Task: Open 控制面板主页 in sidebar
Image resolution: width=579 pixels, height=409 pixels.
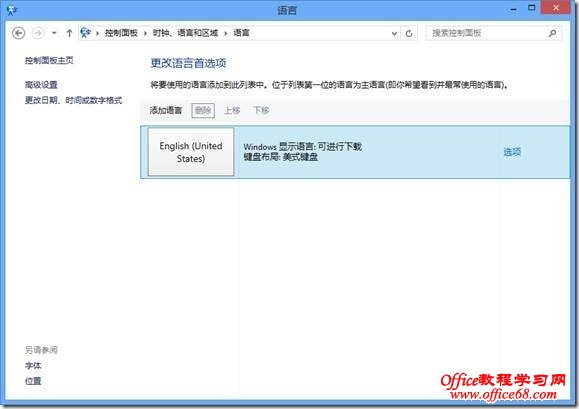Action: 49,61
